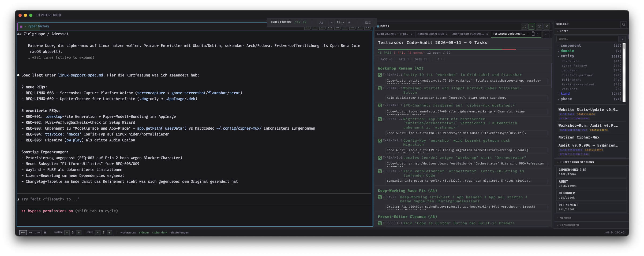This screenshot has width=644, height=256.
Task: Click the Aa font button
Action: (321, 23)
